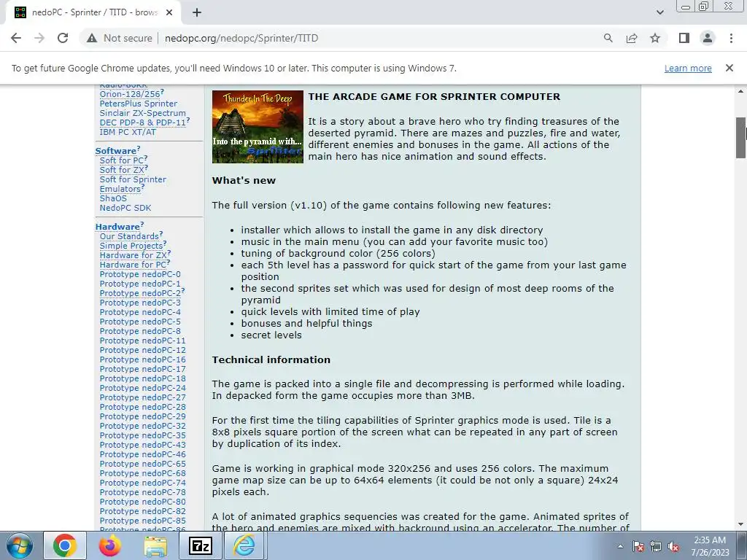This screenshot has width=747, height=560.
Task: Open the Hardware for ZX link
Action: pyautogui.click(x=133, y=255)
